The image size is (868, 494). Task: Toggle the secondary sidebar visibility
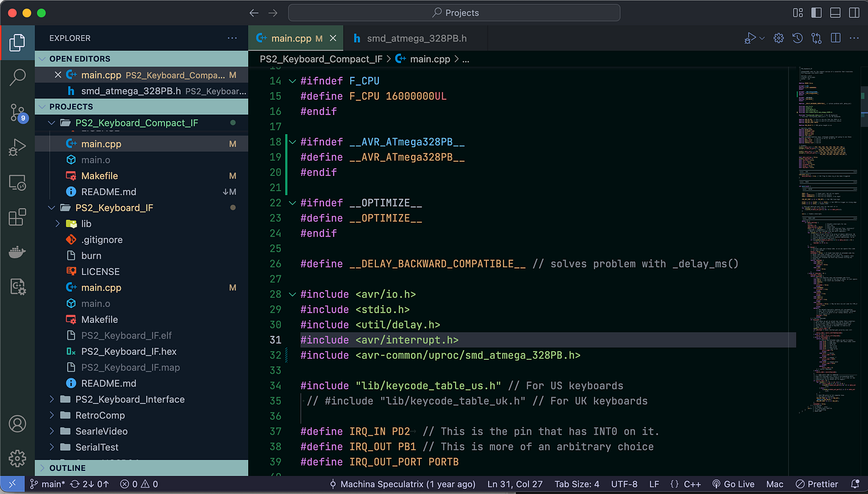(854, 12)
